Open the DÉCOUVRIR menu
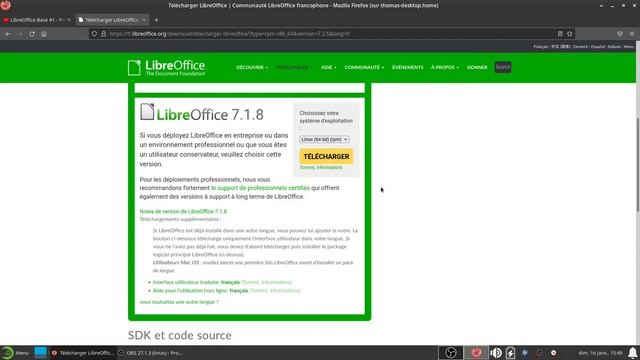This screenshot has height=360, width=640. [252, 67]
